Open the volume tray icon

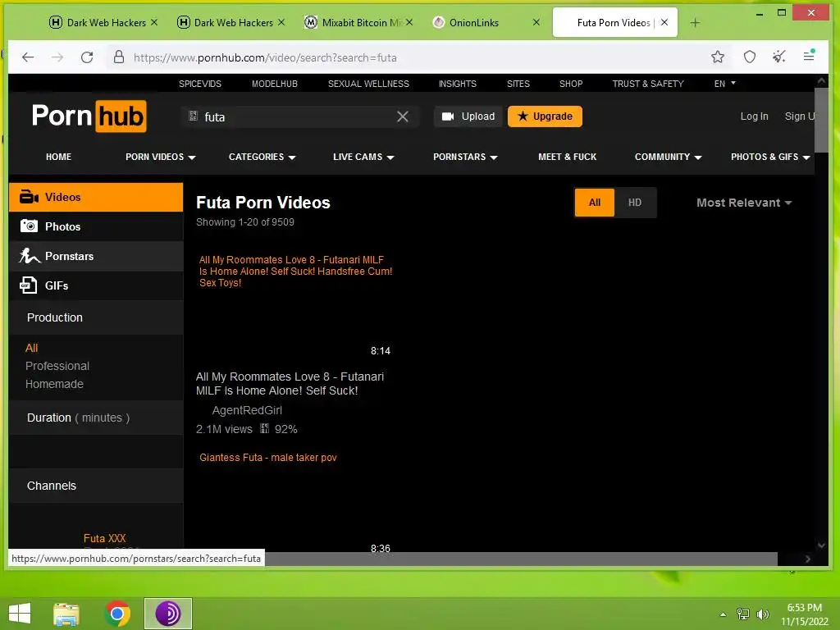[763, 614]
